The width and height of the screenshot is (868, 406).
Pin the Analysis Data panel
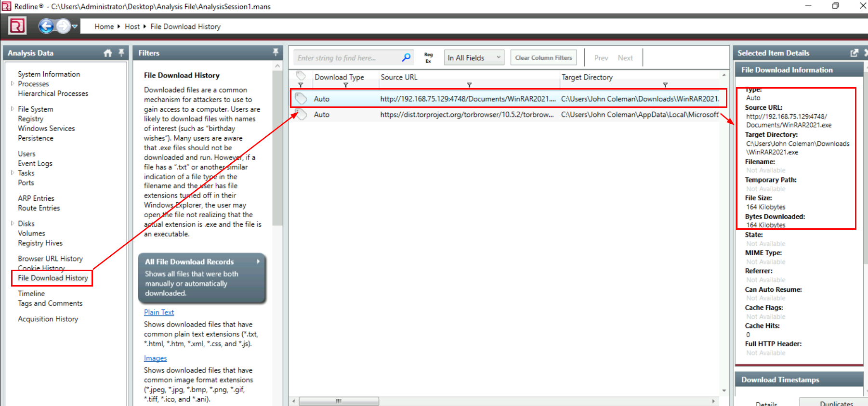pos(121,52)
